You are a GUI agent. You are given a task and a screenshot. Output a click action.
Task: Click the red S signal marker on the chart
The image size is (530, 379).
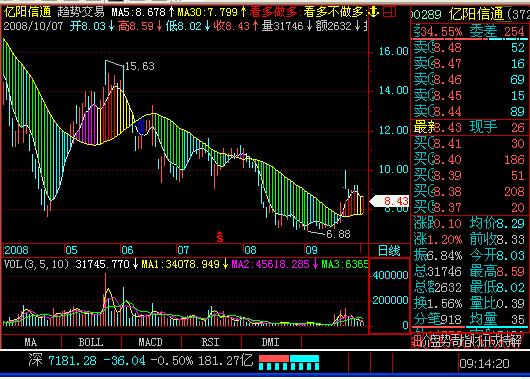tap(220, 237)
